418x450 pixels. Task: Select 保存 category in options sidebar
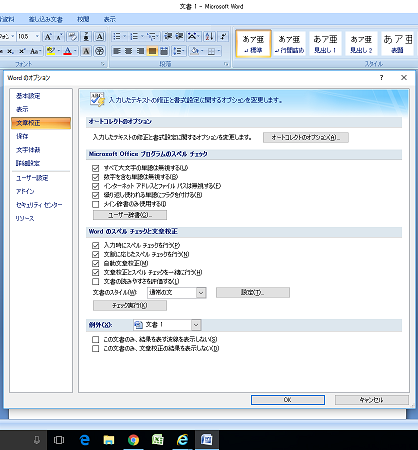(22, 136)
